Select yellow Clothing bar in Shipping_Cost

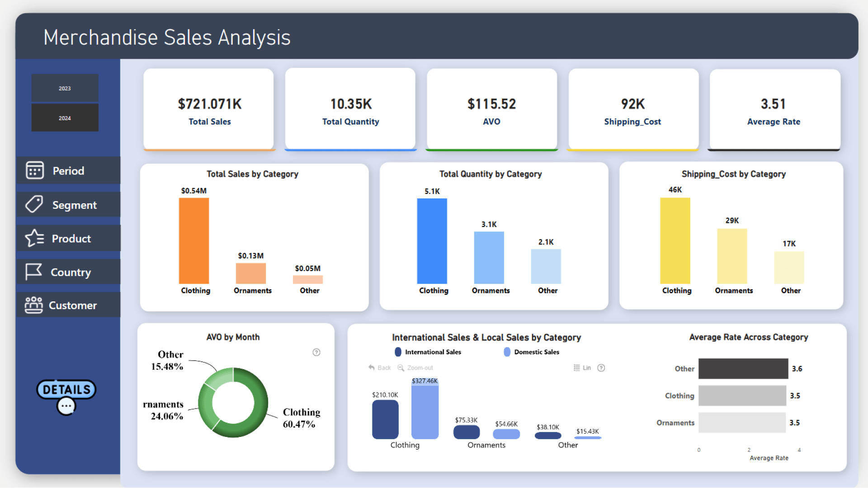675,241
